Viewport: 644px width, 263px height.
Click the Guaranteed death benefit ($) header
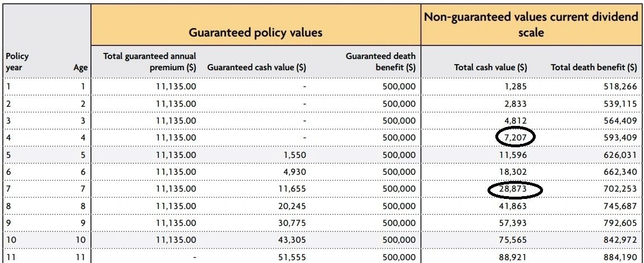(380, 62)
